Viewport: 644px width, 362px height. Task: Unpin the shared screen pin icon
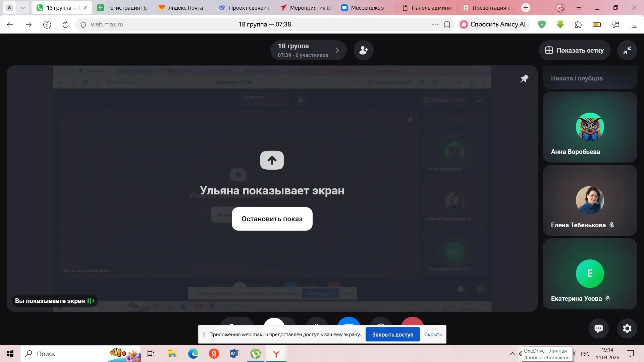click(x=524, y=78)
